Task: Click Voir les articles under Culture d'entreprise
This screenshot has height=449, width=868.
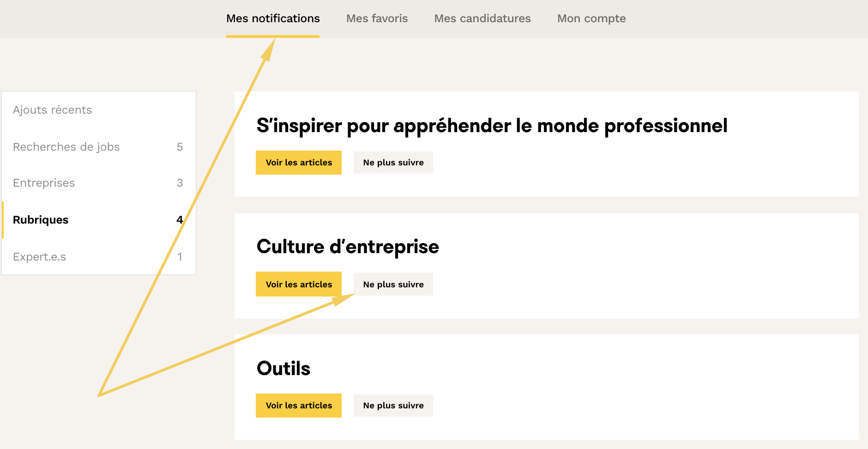Action: [299, 284]
